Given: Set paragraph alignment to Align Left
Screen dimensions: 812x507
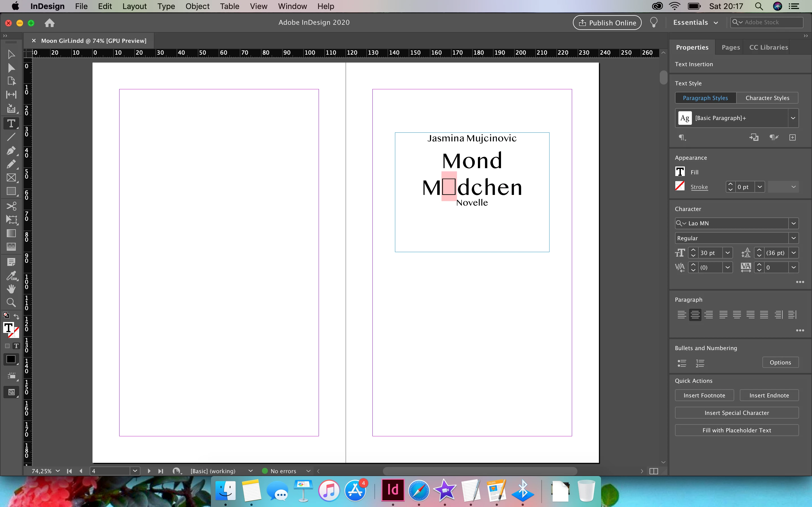Looking at the screenshot, I should [681, 315].
